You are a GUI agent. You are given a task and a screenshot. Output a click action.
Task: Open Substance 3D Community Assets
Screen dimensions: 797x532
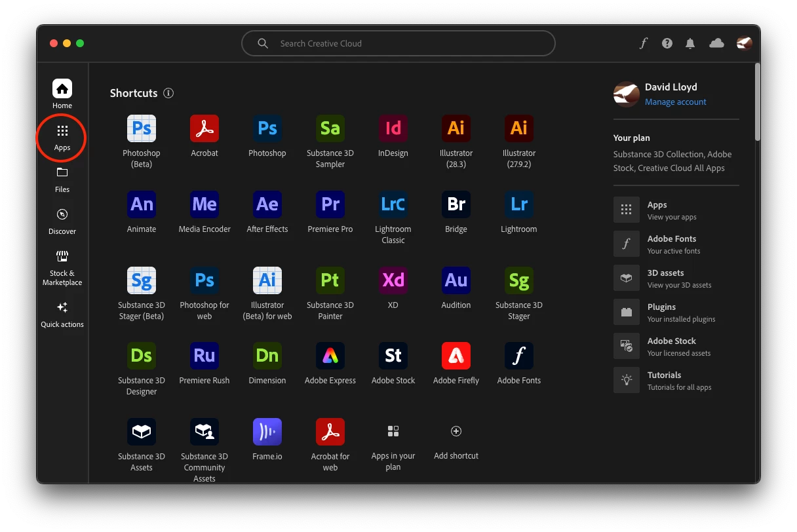[204, 432]
